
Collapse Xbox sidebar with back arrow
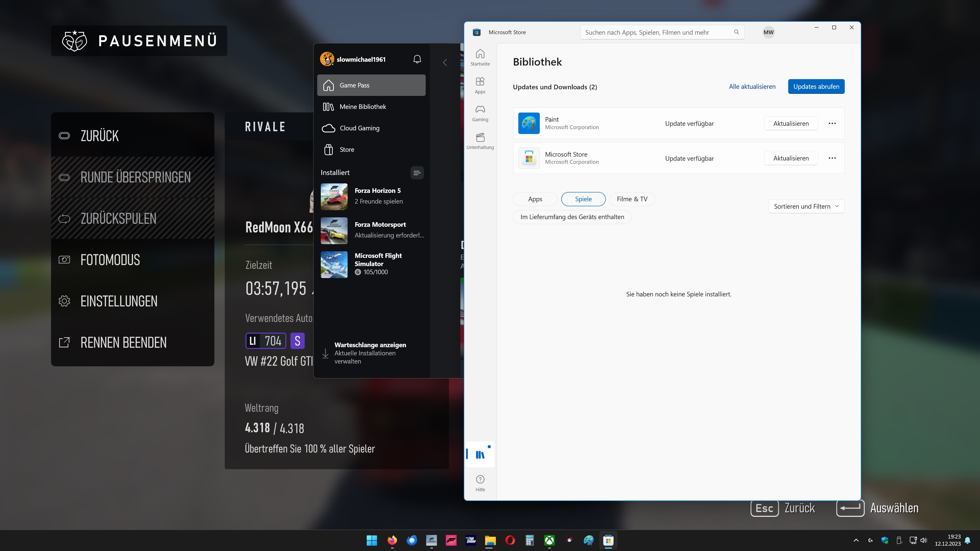pos(445,62)
